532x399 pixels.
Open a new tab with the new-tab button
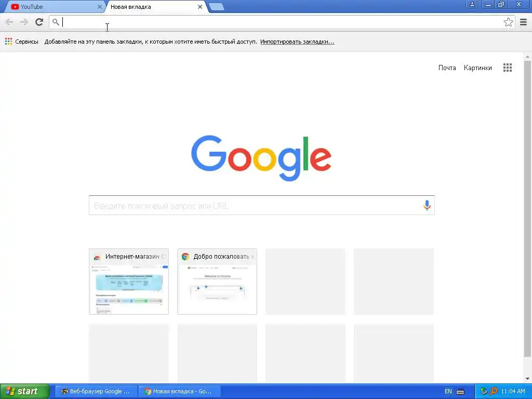pos(216,7)
